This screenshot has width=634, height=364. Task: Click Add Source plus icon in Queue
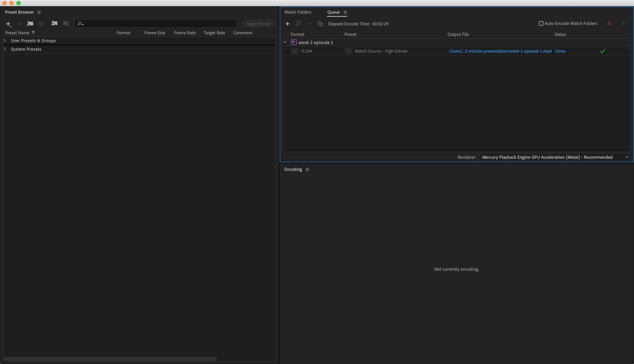tap(288, 24)
